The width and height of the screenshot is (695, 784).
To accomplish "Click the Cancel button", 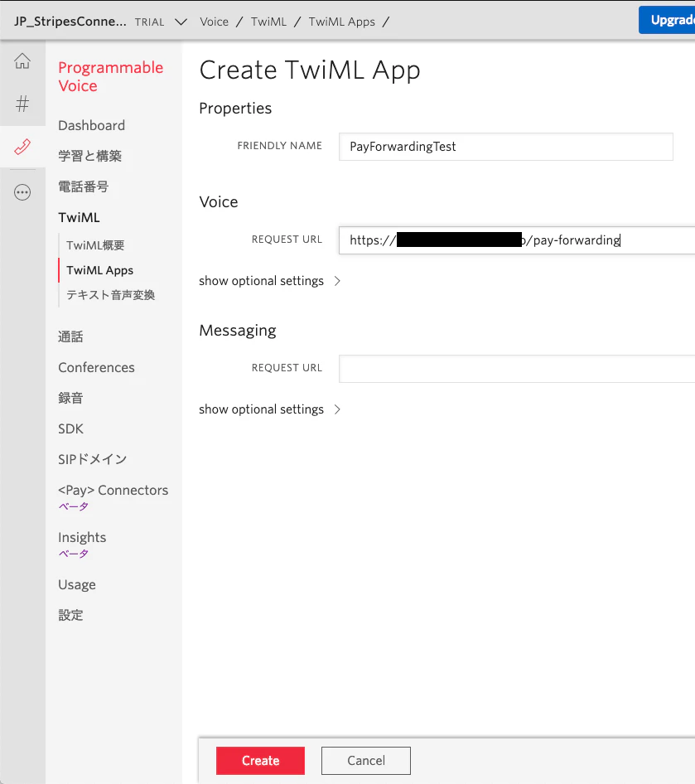I will 366,761.
